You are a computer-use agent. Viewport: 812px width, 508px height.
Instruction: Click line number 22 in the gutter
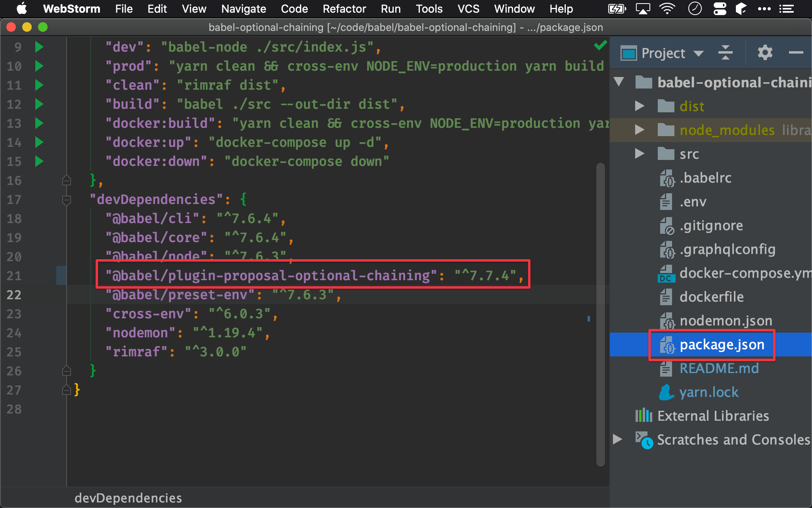click(14, 294)
